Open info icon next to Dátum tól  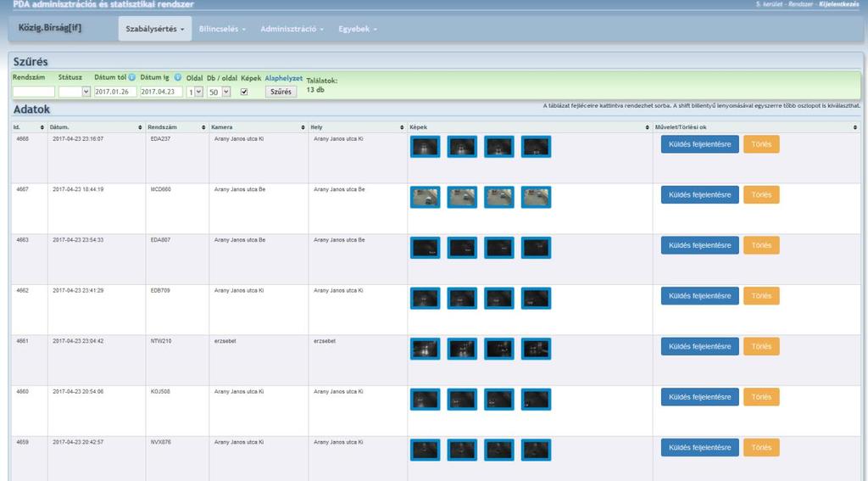(131, 77)
